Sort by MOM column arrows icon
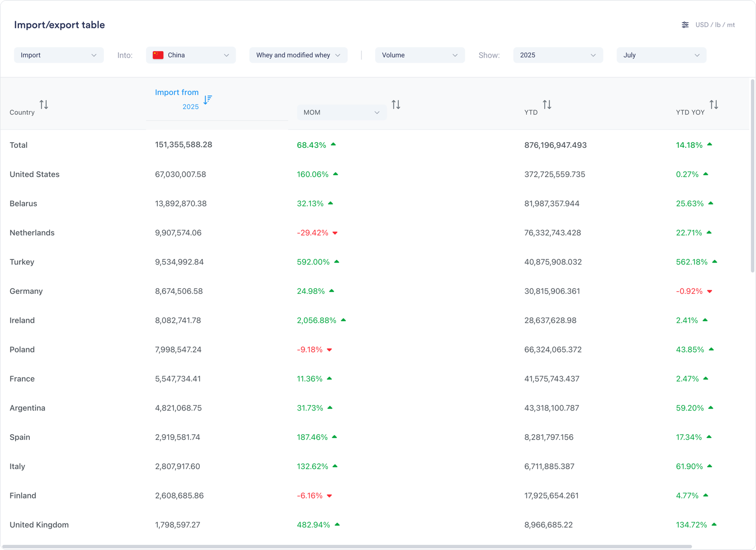756x550 pixels. (396, 104)
